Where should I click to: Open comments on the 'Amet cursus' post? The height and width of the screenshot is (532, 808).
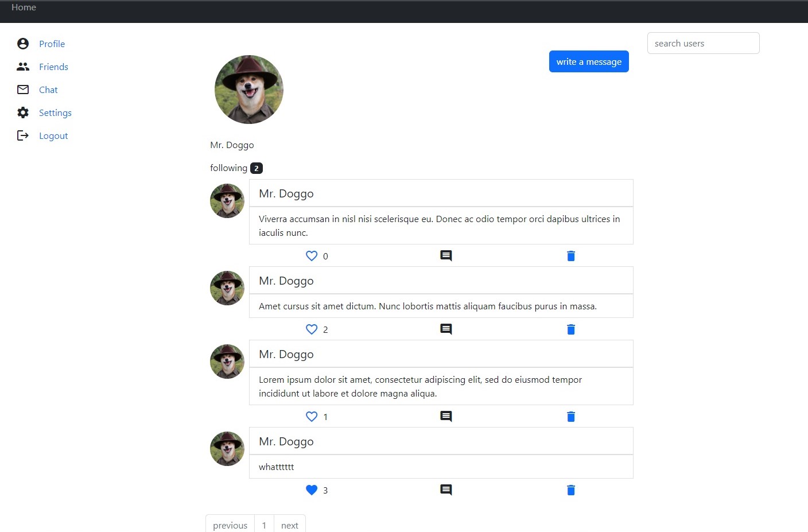click(x=446, y=329)
